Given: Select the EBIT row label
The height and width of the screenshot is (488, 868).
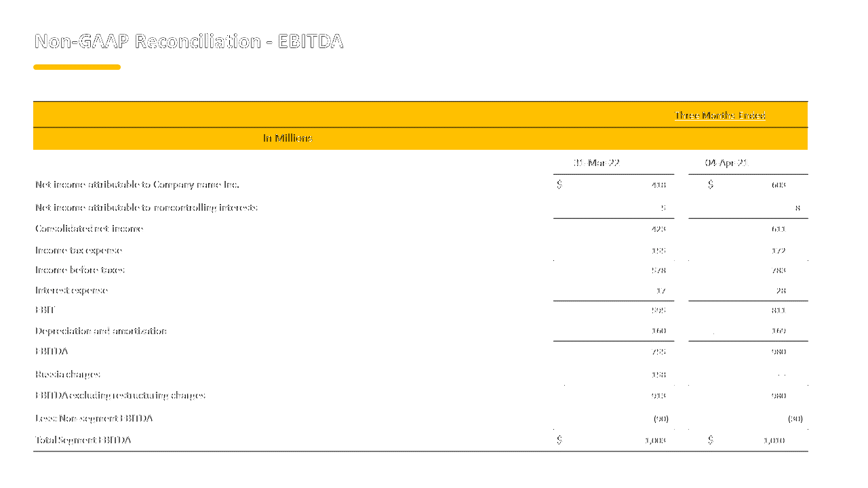Looking at the screenshot, I should tap(45, 310).
